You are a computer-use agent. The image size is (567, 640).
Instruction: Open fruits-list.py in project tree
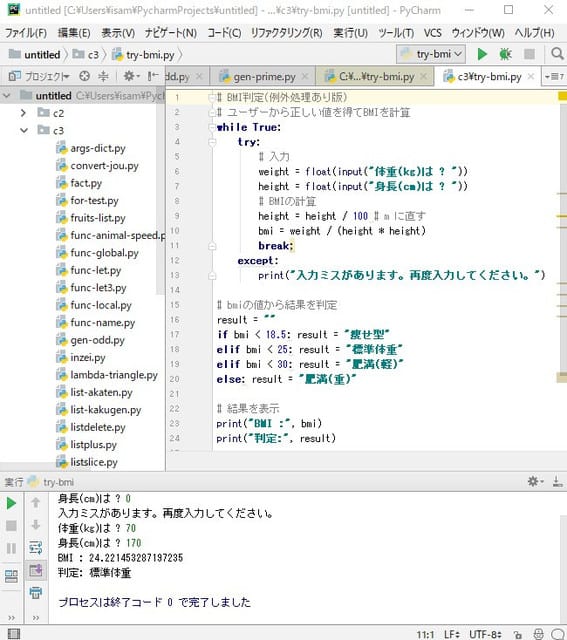tap(98, 218)
